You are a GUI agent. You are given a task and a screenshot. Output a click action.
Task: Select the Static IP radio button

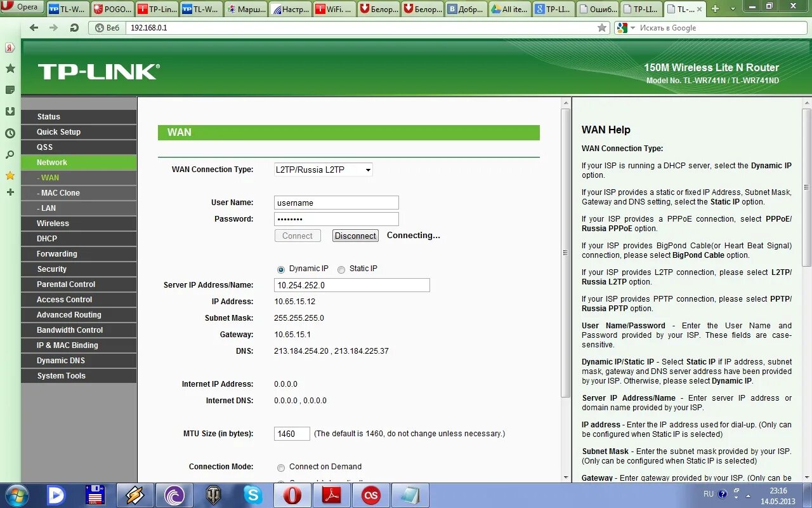tap(341, 269)
